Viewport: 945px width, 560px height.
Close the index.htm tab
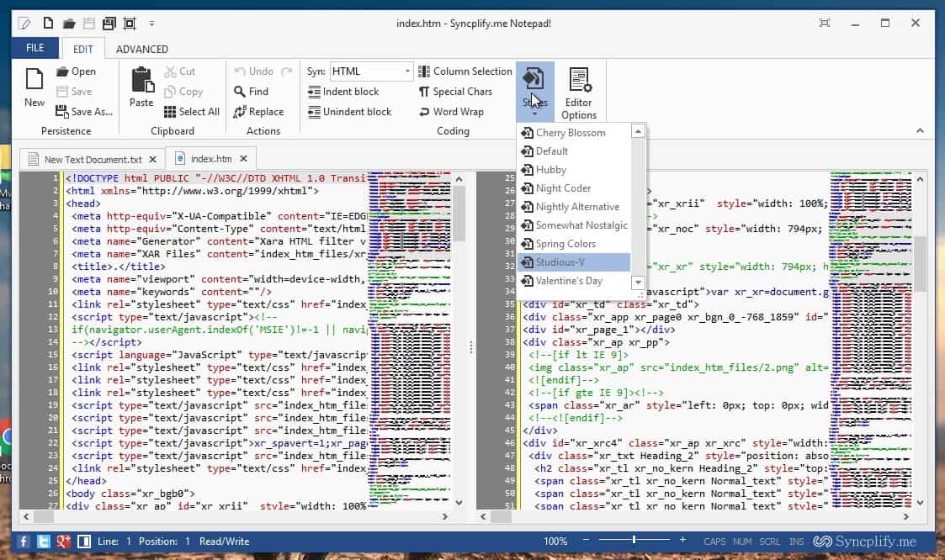tap(243, 159)
